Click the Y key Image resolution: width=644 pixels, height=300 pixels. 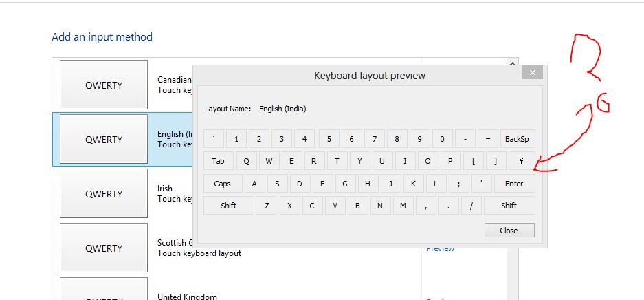coord(359,161)
